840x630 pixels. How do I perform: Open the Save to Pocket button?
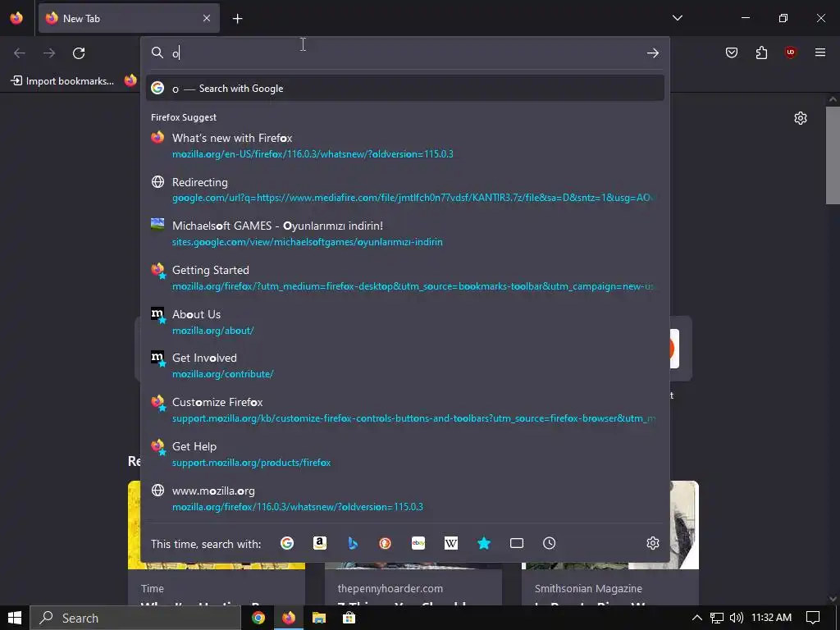[x=731, y=52]
